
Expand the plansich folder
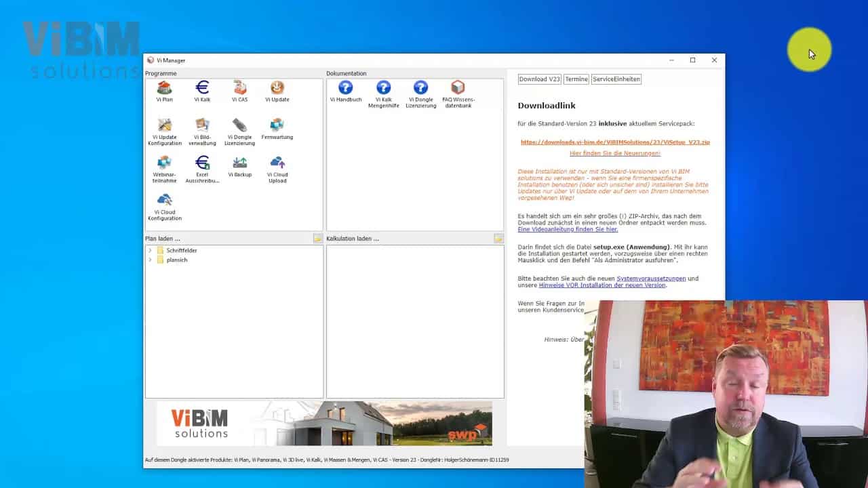click(x=150, y=260)
